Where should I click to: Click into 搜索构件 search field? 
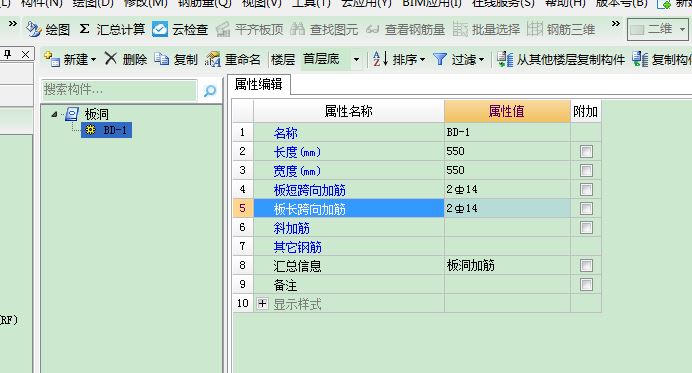tap(119, 90)
